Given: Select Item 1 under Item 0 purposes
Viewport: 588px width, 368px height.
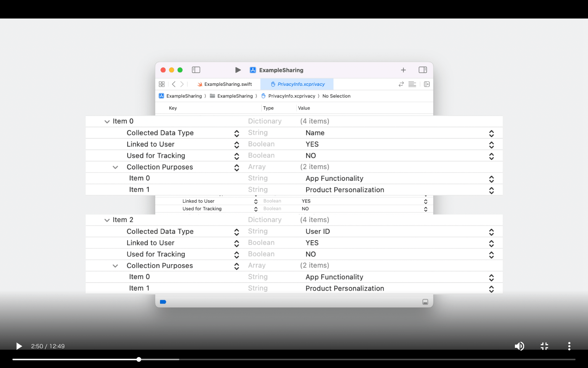Looking at the screenshot, I should pyautogui.click(x=139, y=190).
